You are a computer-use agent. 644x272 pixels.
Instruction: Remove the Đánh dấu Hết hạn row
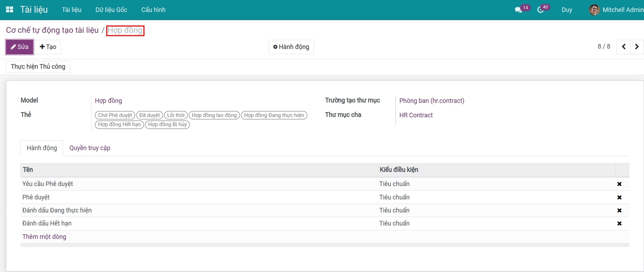click(x=619, y=223)
